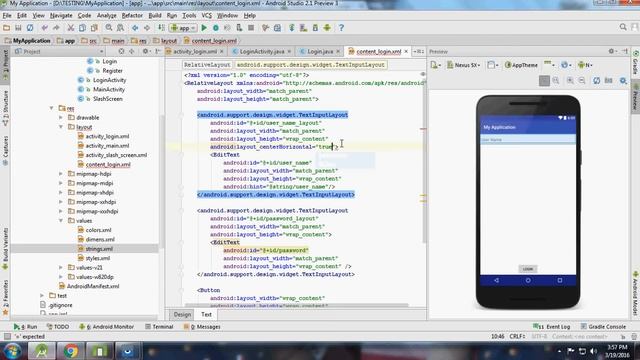Open the Gradle Console
Viewport: 640px width, 360px height.
coord(603,327)
